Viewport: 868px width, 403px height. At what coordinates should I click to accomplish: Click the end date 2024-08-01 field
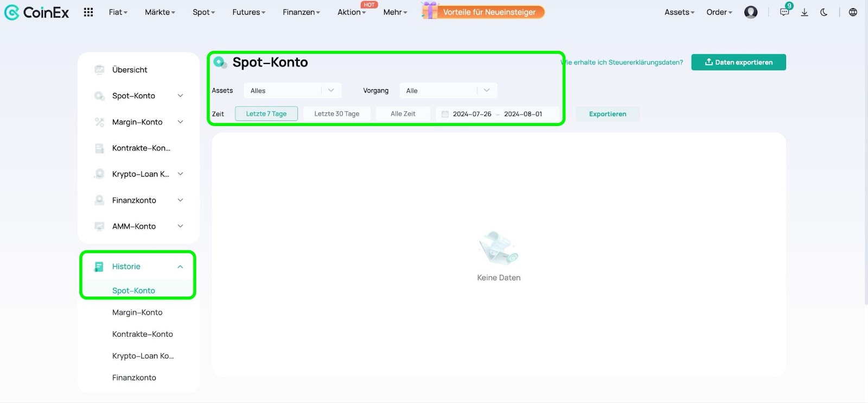tap(523, 114)
